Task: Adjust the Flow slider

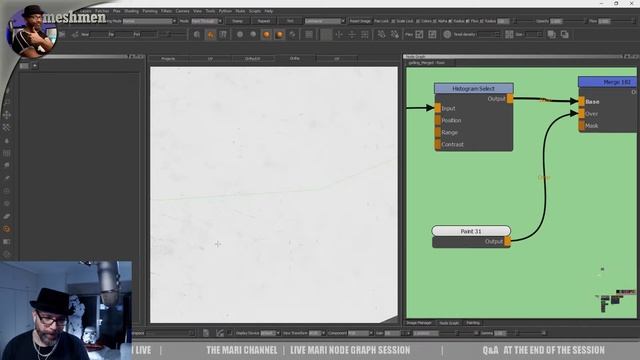Action: (622, 21)
